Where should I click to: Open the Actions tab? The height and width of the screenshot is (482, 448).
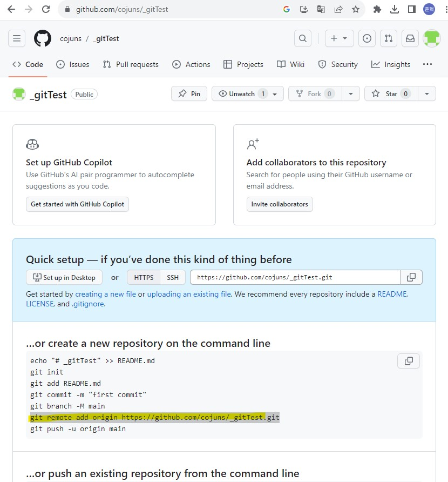tap(191, 64)
